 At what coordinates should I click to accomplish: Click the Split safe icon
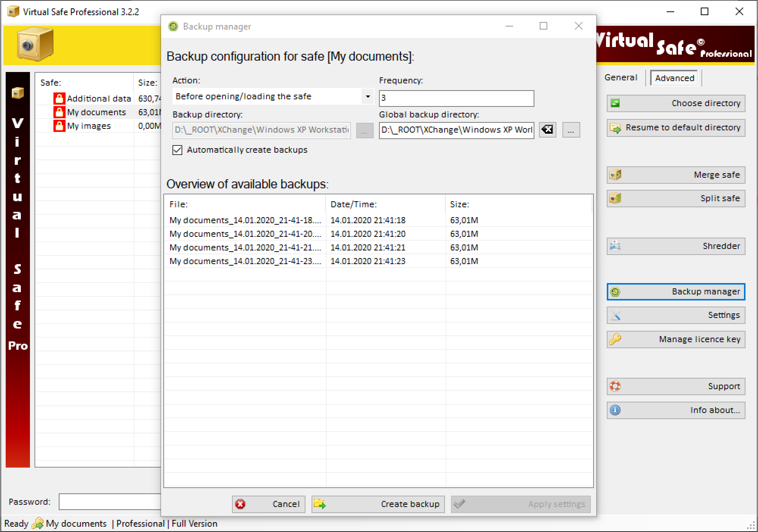point(615,198)
